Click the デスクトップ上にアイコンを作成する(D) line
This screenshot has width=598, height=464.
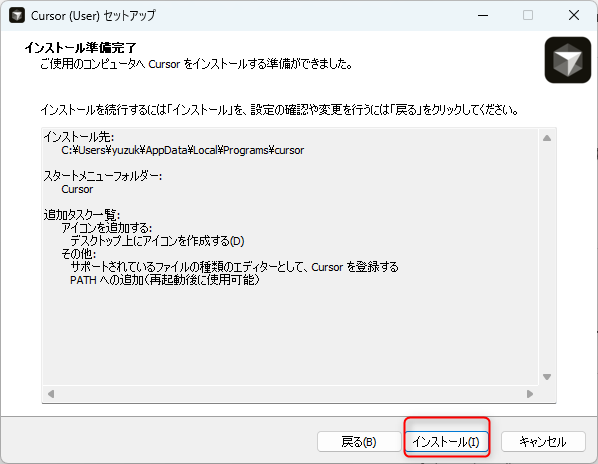pyautogui.click(x=157, y=241)
